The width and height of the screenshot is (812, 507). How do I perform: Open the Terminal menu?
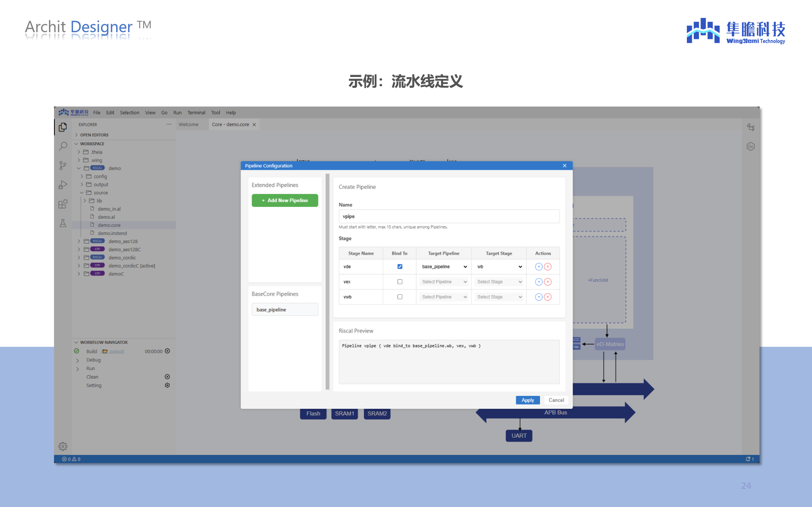(196, 113)
